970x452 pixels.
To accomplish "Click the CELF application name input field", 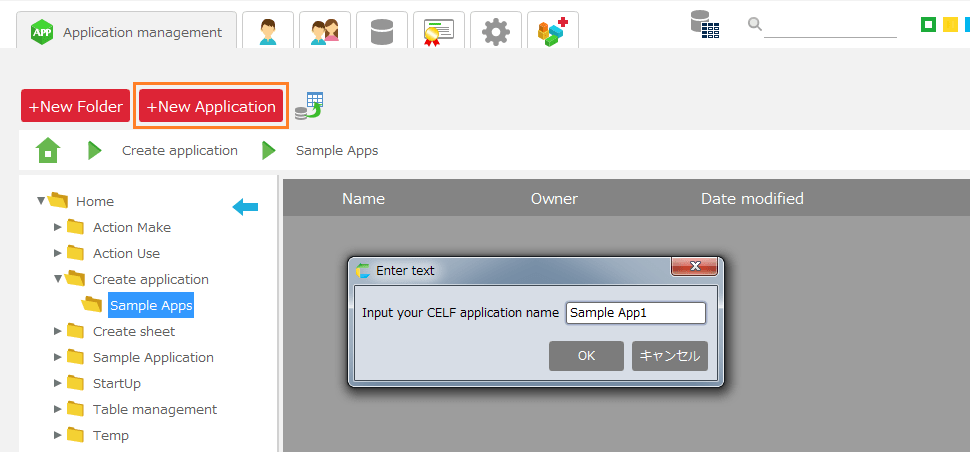I will click(635, 313).
